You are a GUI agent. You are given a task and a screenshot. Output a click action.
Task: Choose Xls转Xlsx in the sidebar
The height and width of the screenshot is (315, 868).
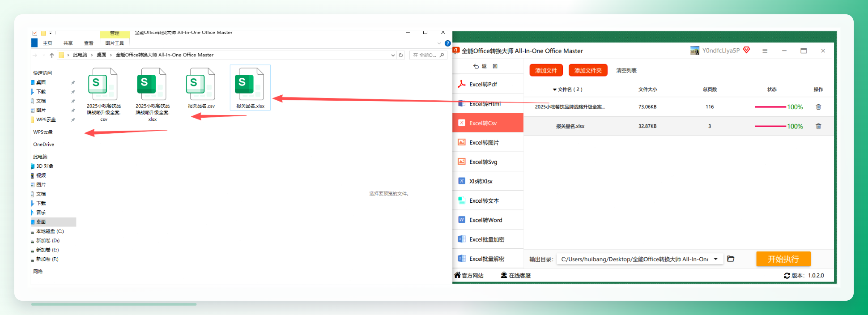[x=488, y=181]
